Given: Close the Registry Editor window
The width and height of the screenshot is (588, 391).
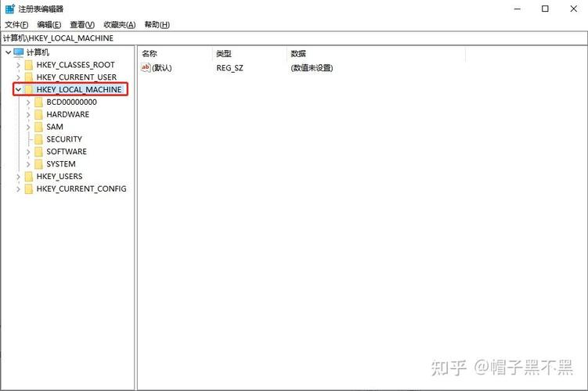Looking at the screenshot, I should (573, 9).
